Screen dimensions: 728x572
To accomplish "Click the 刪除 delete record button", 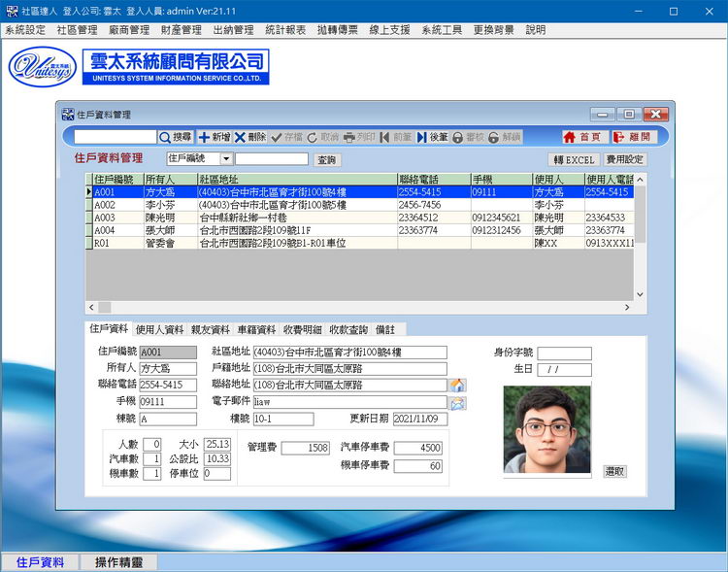I will [249, 138].
